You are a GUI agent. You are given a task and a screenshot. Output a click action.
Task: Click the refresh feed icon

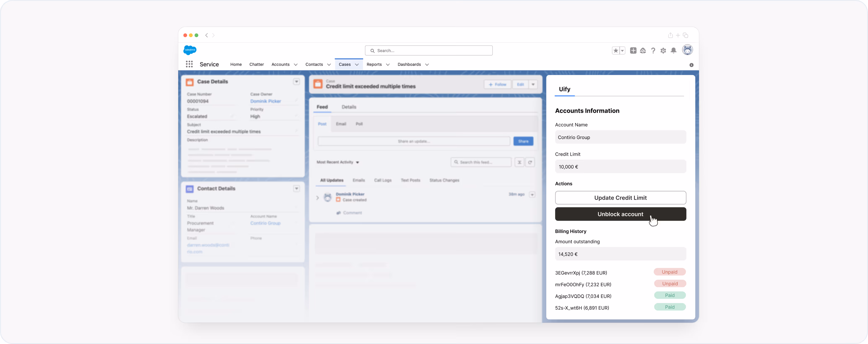tap(530, 162)
